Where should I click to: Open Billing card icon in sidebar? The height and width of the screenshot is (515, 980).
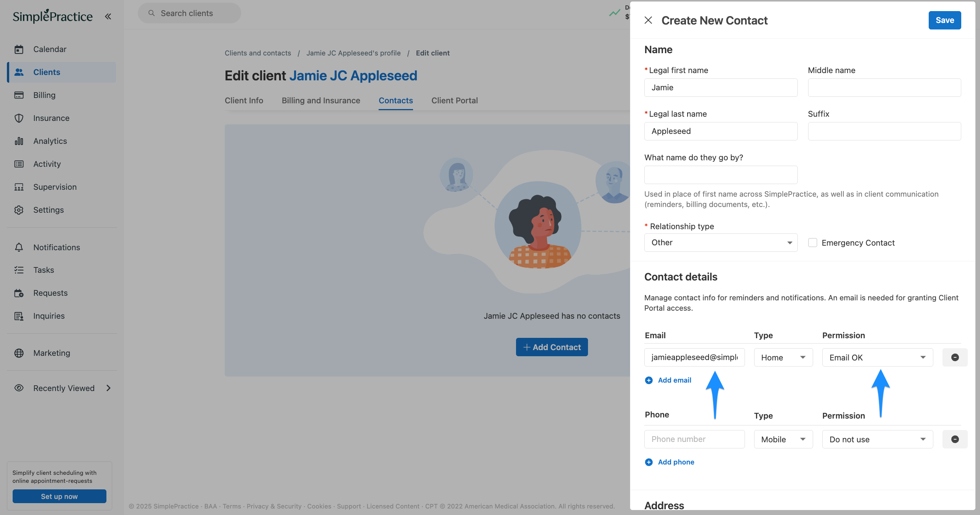[x=19, y=95]
